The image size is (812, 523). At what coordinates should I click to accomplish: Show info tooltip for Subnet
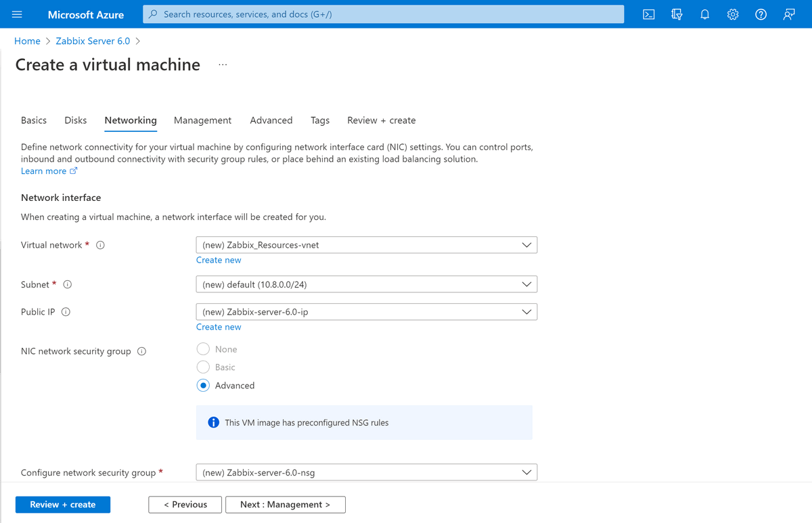pos(67,285)
